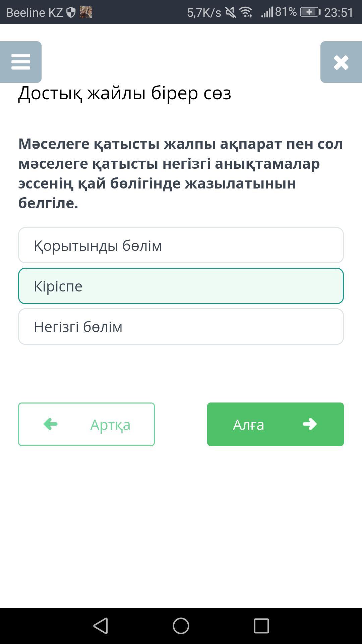The height and width of the screenshot is (644, 362).
Task: Tap Android back navigation triangle
Action: click(101, 626)
